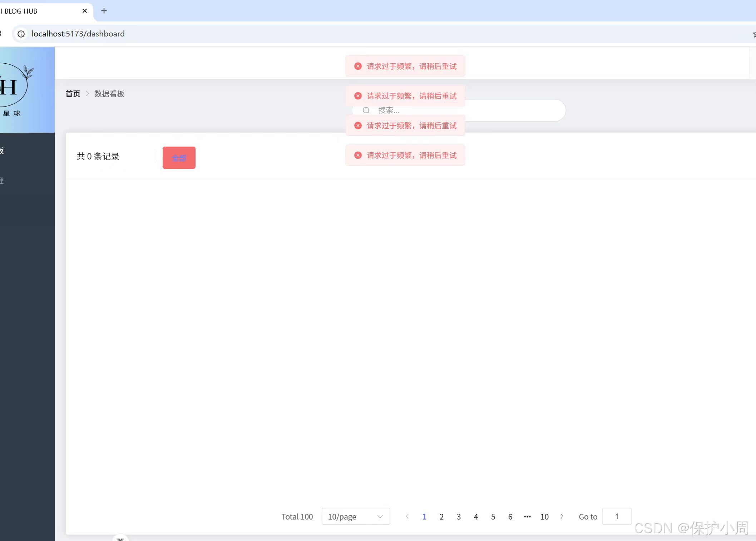The width and height of the screenshot is (756, 541).
Task: Click the first error toast icon
Action: (358, 66)
